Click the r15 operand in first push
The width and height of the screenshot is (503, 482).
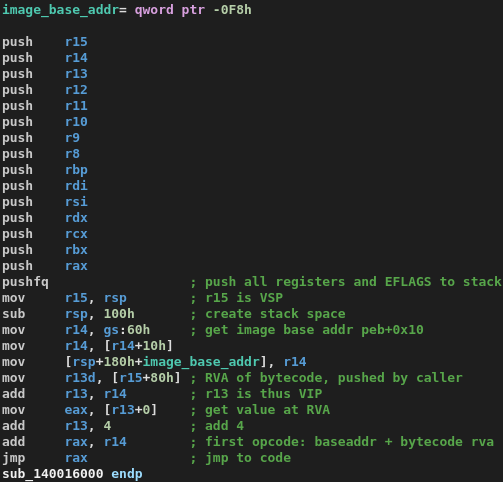coord(76,42)
